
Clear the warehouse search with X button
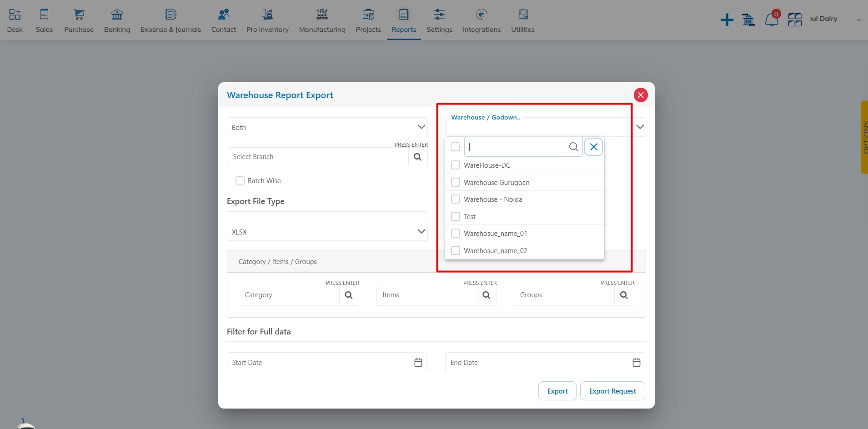coord(594,147)
